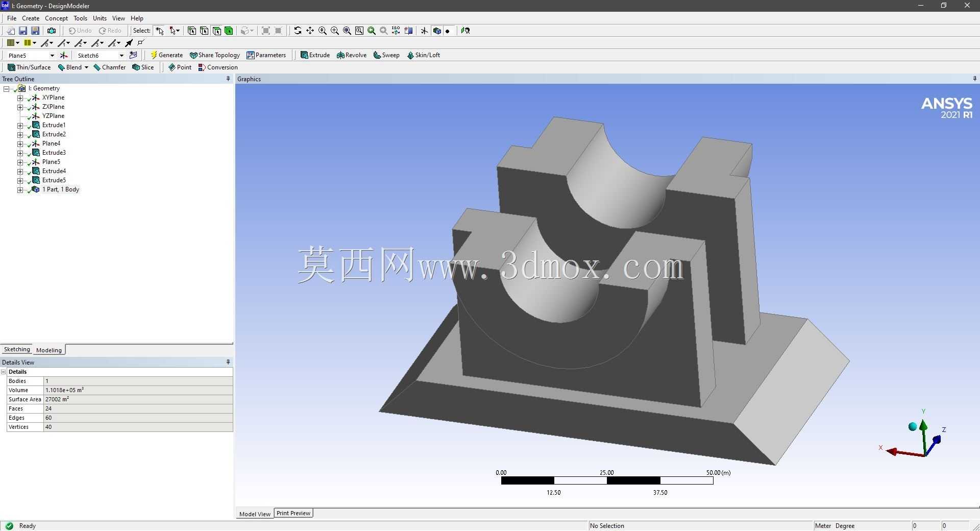Select the Box Zoom tool
Viewport: 980px width, 531px height.
tap(335, 31)
